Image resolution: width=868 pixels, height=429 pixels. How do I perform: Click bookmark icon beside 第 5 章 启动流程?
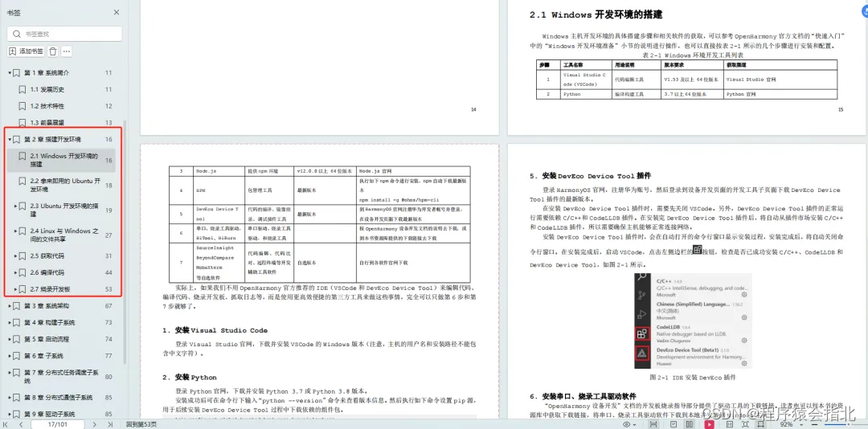point(17,339)
